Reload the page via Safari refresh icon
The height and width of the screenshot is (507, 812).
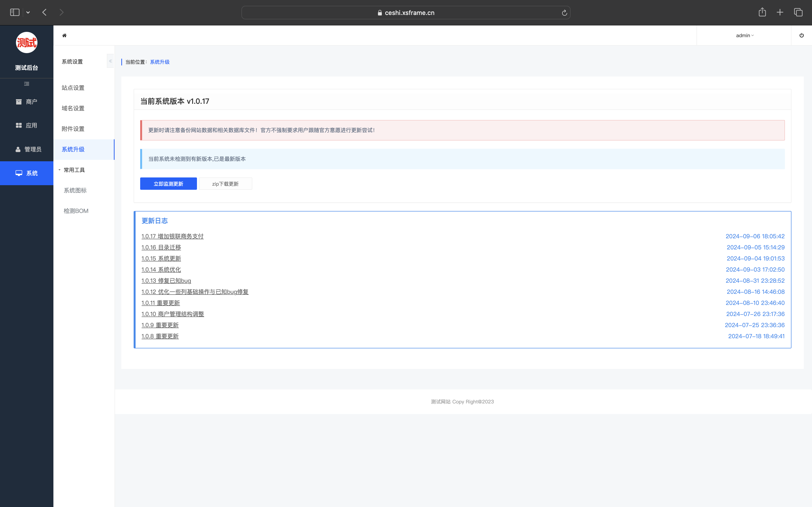coord(564,13)
